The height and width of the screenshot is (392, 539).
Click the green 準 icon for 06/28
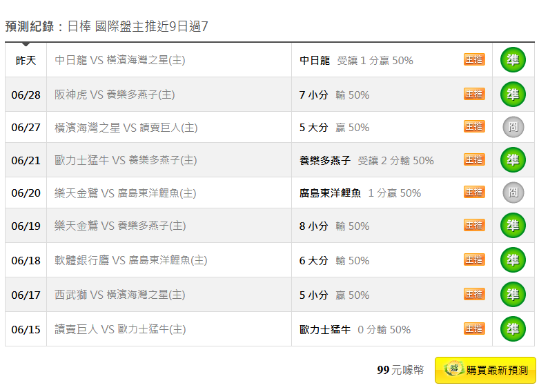513,95
